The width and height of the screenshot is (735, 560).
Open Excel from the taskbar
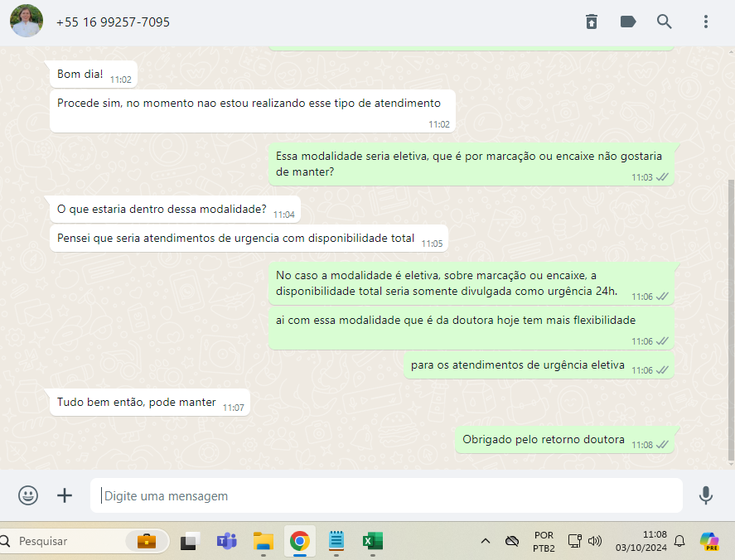[x=372, y=541]
